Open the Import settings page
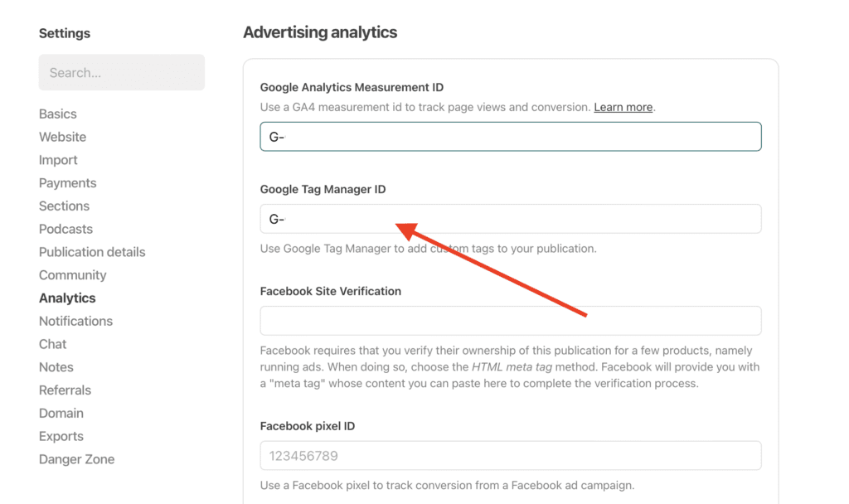The width and height of the screenshot is (849, 504). click(58, 160)
